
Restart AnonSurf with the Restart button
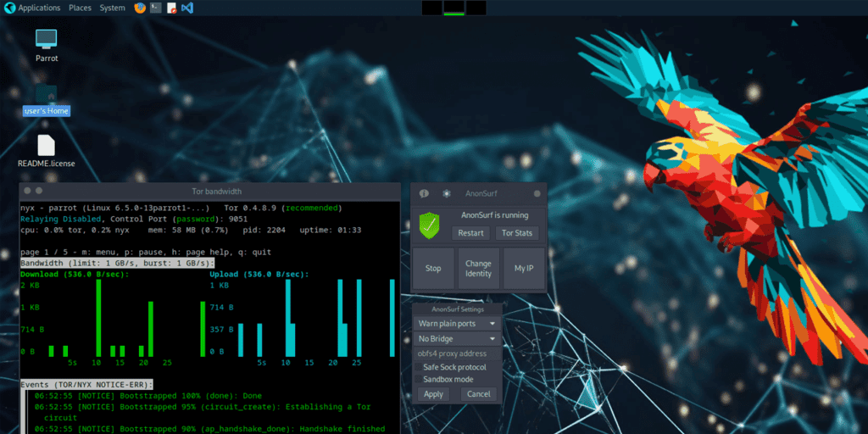point(471,233)
